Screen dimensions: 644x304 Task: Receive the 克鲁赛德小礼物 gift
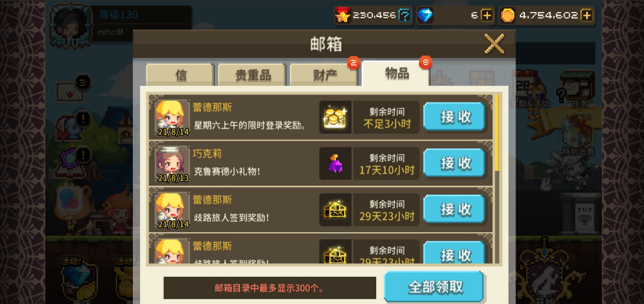[454, 163]
